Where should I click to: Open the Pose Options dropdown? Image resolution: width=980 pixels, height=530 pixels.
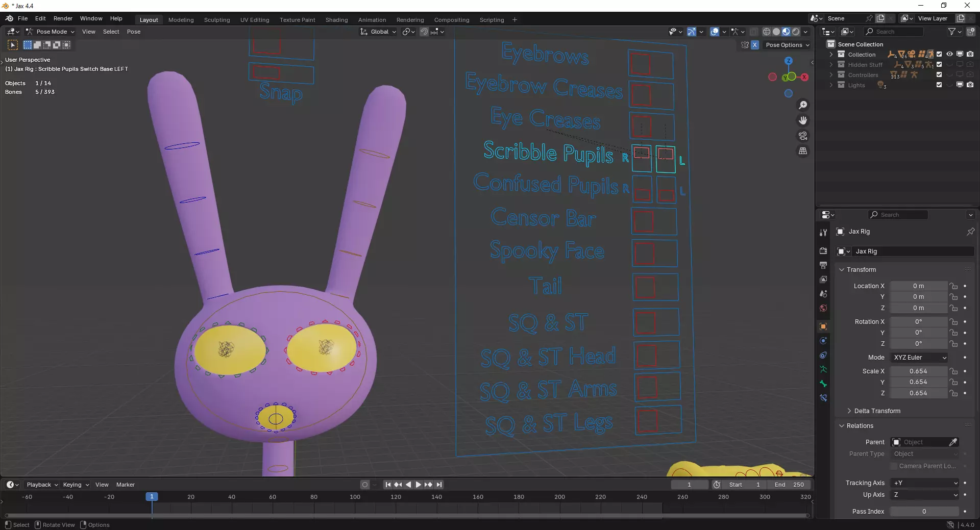[788, 45]
